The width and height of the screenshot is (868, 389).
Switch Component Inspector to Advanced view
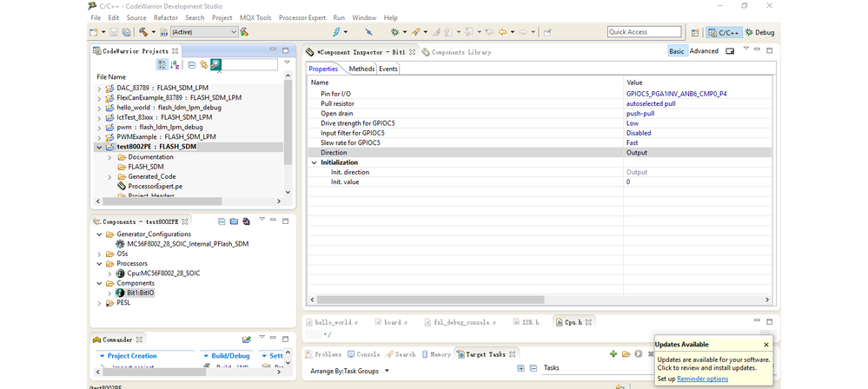(704, 51)
